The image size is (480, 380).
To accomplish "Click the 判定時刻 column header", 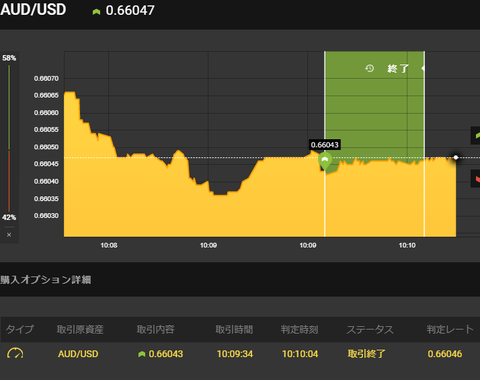I will tap(299, 329).
